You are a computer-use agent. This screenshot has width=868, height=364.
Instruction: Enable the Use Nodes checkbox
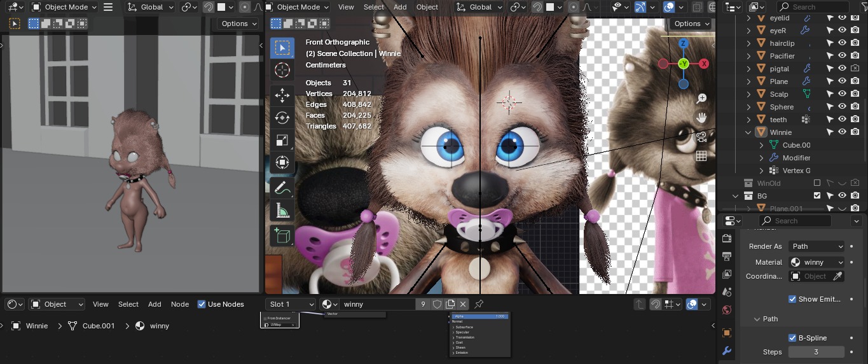tap(202, 304)
